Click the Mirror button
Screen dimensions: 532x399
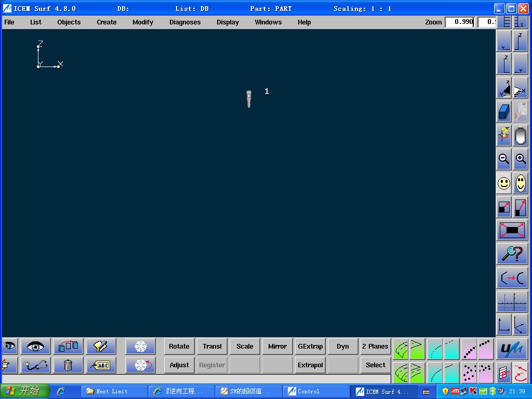click(x=277, y=347)
